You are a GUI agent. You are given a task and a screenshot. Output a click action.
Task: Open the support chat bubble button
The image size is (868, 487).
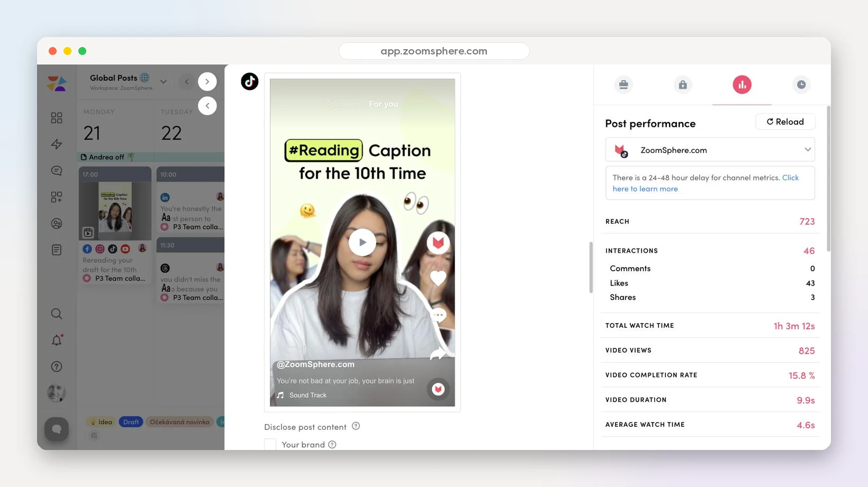pos(57,429)
